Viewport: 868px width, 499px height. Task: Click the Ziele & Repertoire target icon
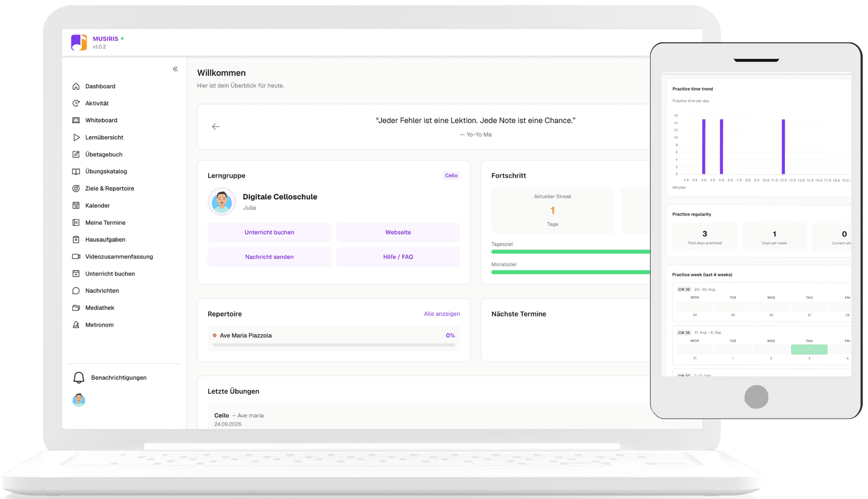(x=76, y=188)
